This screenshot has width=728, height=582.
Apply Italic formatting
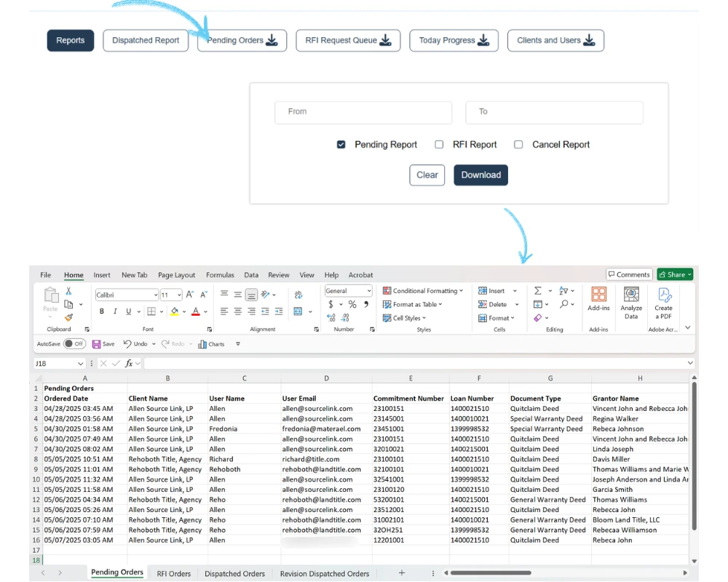click(115, 311)
